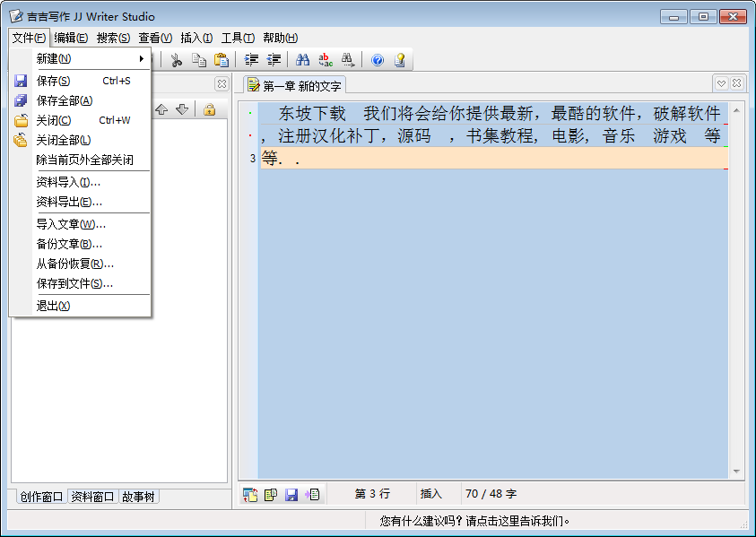Click the move down arrow in left panel
The height and width of the screenshot is (537, 756).
coord(182,109)
